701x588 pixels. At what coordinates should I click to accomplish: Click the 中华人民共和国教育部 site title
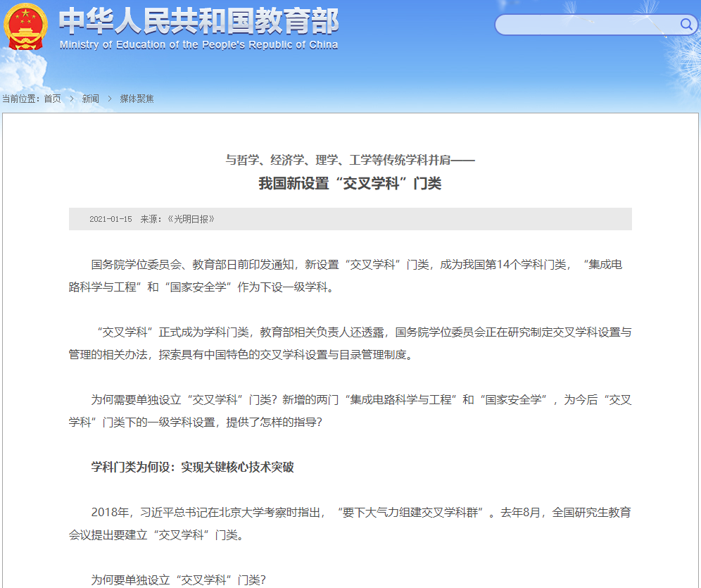(198, 21)
